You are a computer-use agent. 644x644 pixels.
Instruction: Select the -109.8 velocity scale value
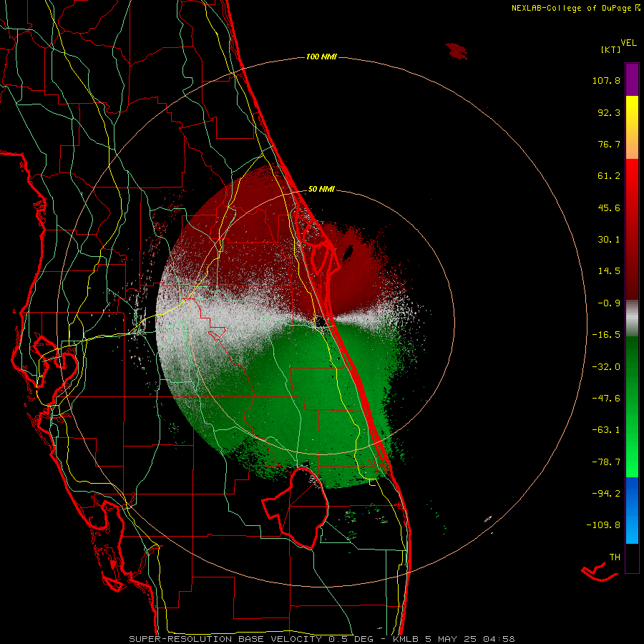[604, 525]
